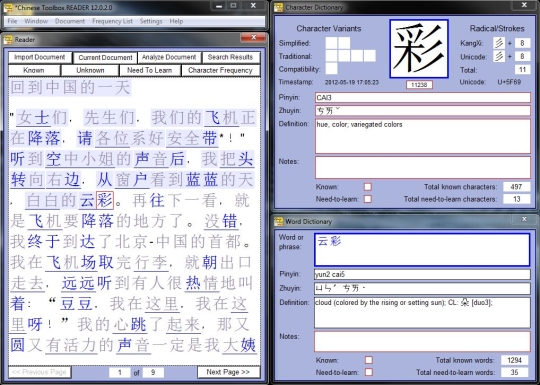Click the Character Dictionary Notes field
The width and height of the screenshot is (540, 385).
pos(423,167)
